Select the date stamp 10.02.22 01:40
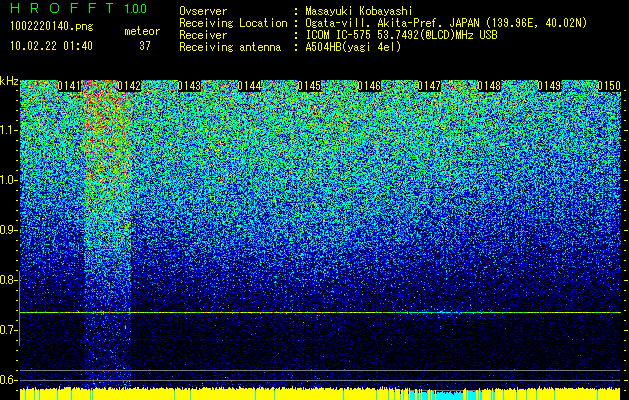This screenshot has height=400, width=629. [x=51, y=46]
